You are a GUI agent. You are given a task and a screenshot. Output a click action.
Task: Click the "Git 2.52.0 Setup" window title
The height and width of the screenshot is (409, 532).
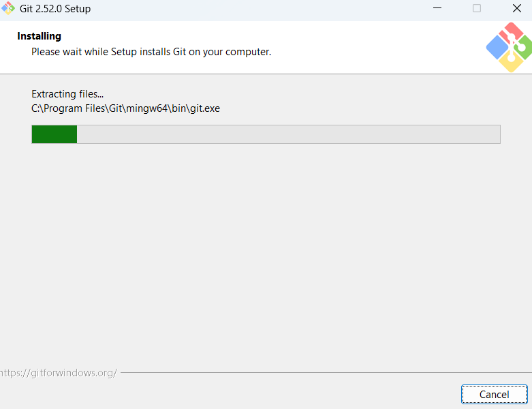point(55,8)
